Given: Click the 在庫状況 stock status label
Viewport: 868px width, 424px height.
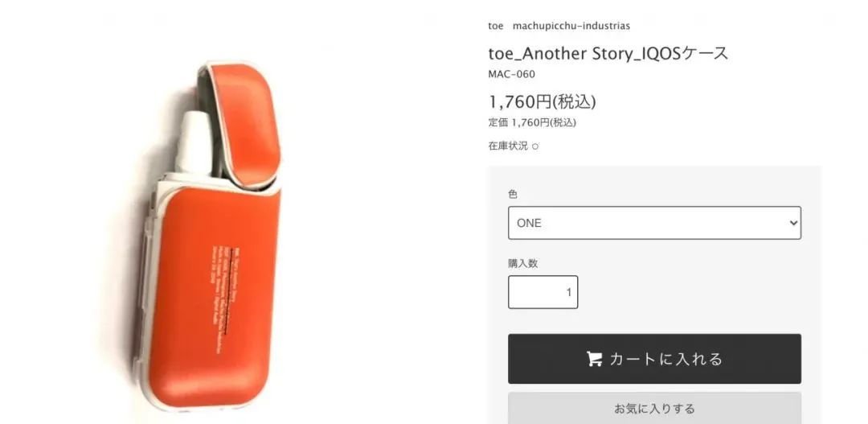Looking at the screenshot, I should point(508,146).
